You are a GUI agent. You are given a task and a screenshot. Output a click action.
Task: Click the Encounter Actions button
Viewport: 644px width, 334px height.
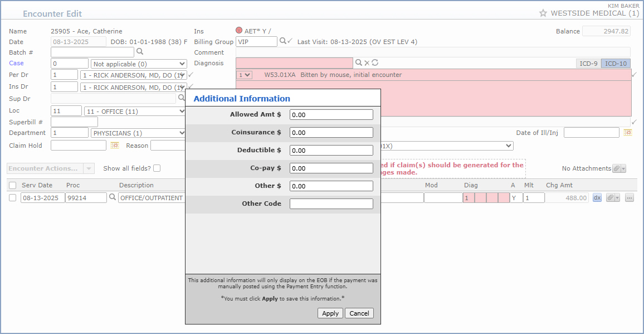click(x=45, y=168)
